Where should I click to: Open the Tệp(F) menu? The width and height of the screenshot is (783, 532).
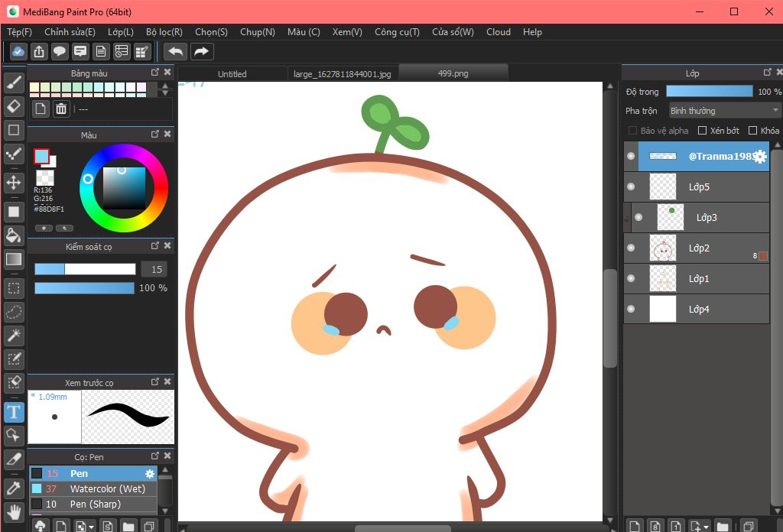coord(19,32)
